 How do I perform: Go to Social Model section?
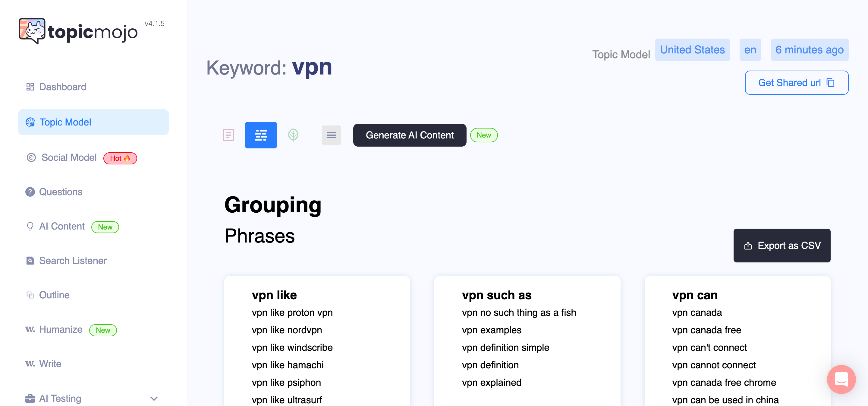point(69,157)
